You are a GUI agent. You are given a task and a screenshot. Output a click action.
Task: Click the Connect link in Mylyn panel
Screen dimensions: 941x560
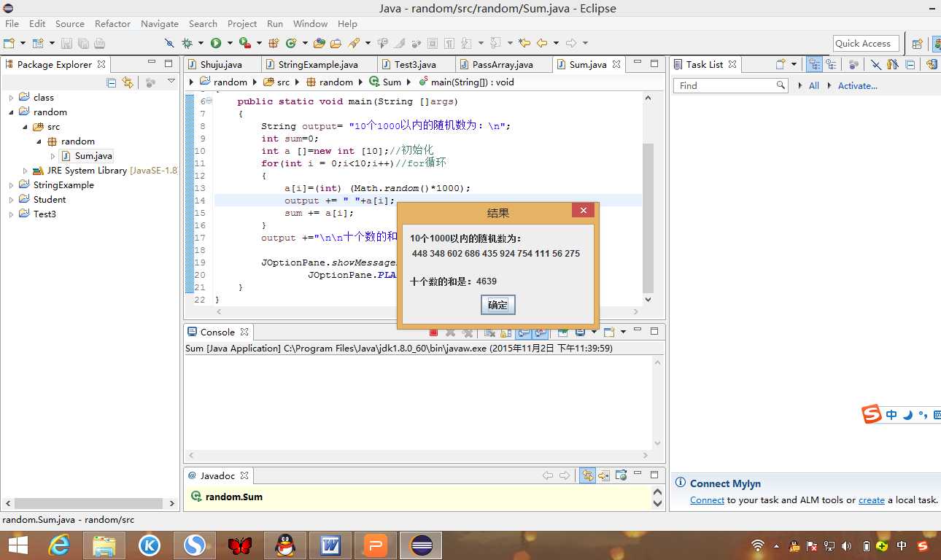point(707,500)
